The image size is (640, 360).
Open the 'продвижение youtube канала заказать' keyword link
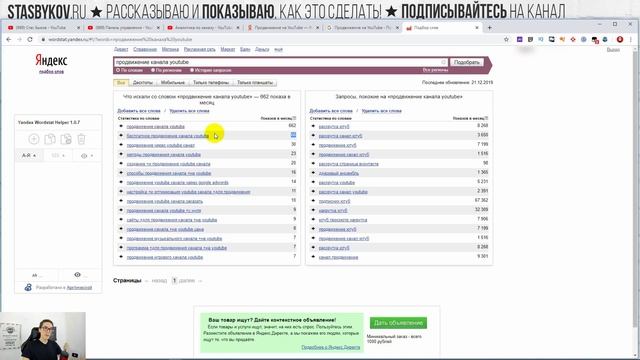pos(164,201)
